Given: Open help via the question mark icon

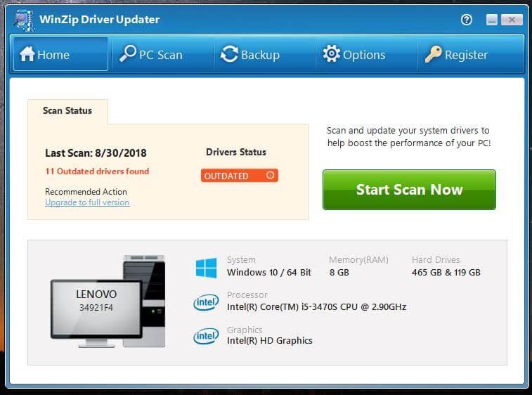Looking at the screenshot, I should coord(467,20).
